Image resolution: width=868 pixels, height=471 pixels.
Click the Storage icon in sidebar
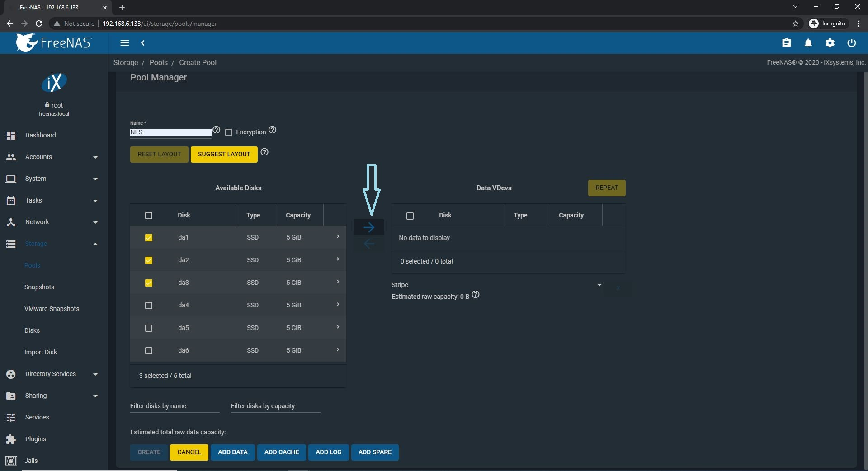tap(11, 244)
